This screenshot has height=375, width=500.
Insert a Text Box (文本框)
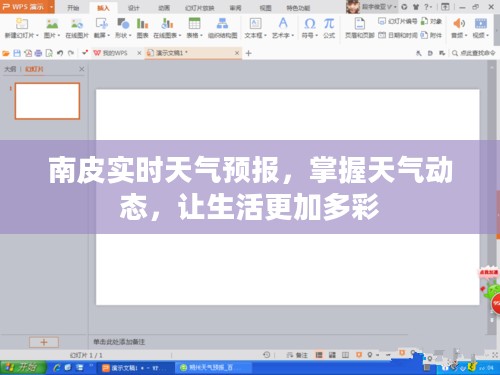coord(255,24)
